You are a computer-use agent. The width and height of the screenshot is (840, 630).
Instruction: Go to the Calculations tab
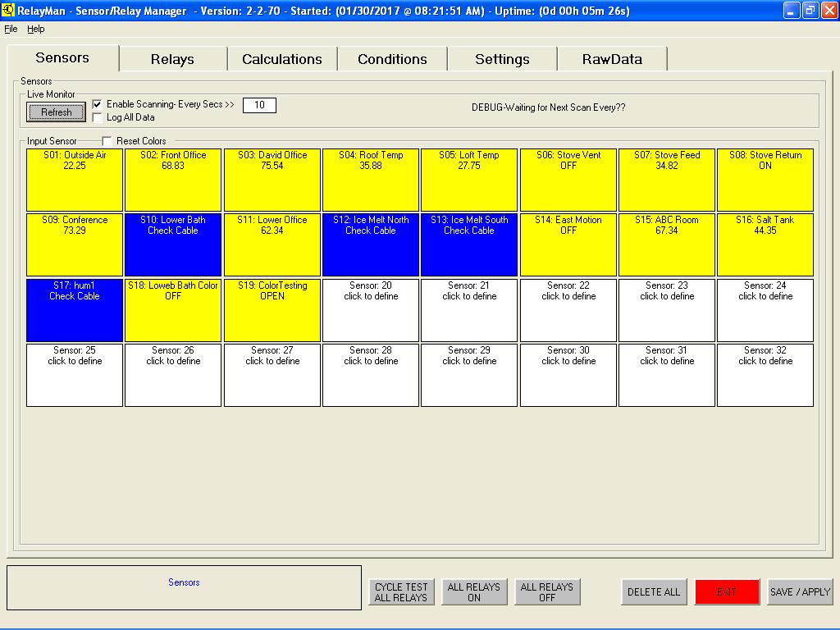[x=281, y=59]
